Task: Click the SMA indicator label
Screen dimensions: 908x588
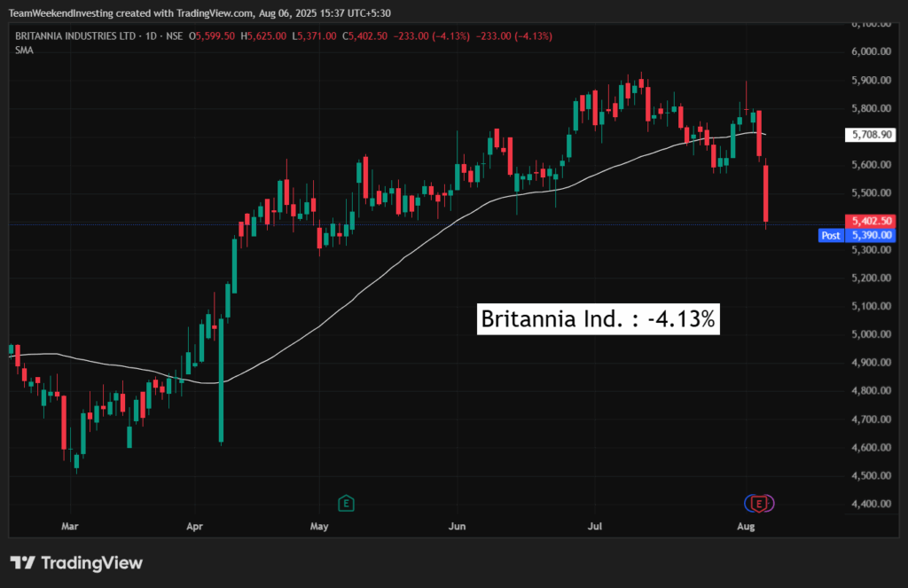Action: click(x=24, y=51)
